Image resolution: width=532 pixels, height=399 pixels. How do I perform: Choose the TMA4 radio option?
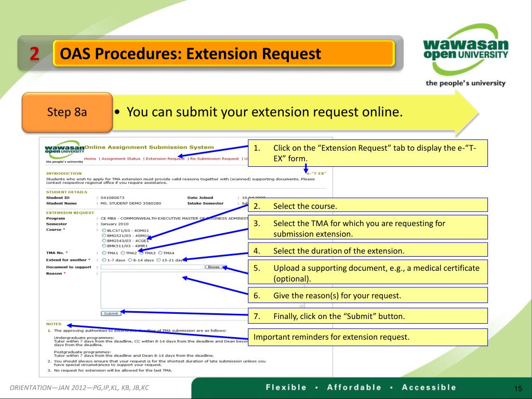click(x=160, y=253)
